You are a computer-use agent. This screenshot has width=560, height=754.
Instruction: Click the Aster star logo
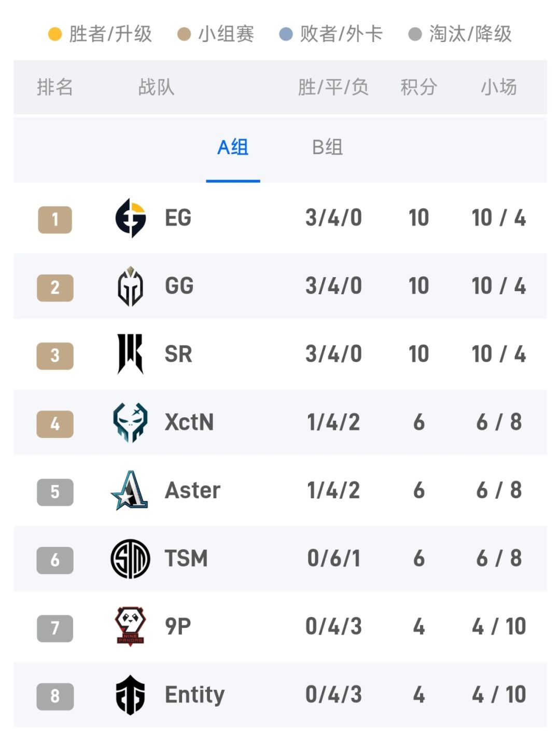pos(130,491)
